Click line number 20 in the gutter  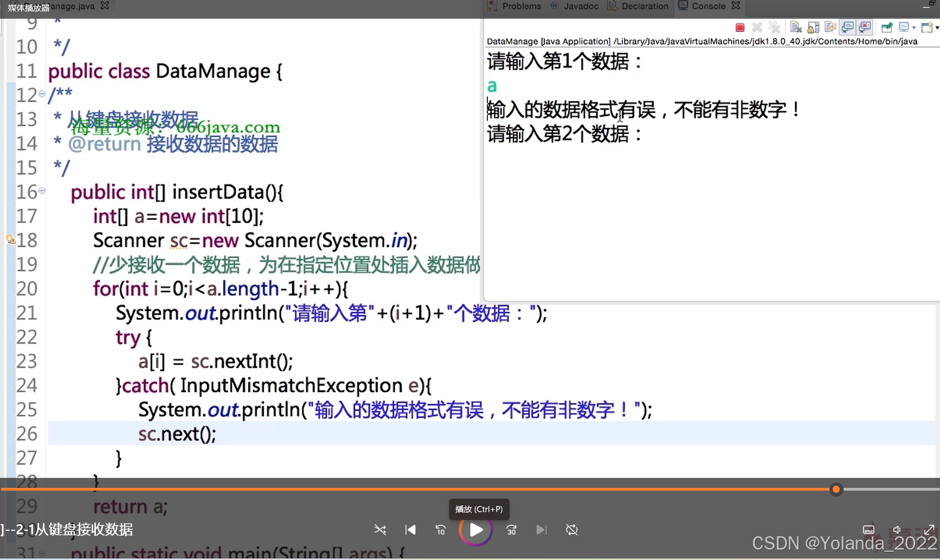pyautogui.click(x=26, y=289)
